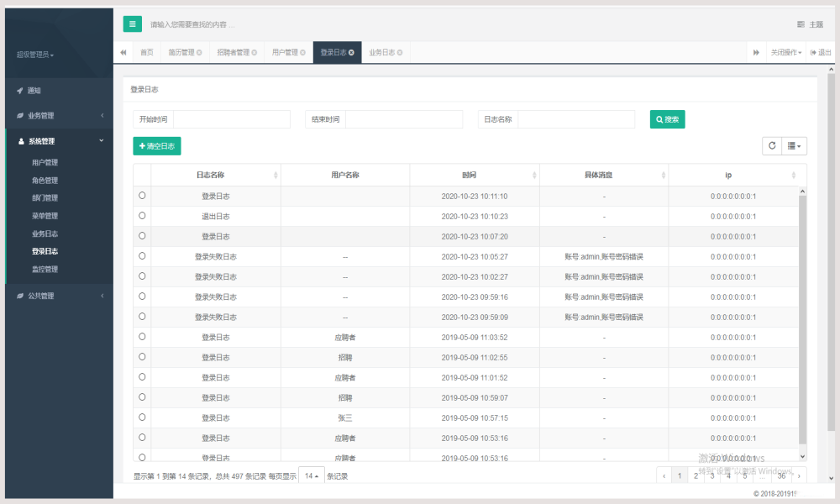Sort the table by the 日志名称 column arrows
The height and width of the screenshot is (504, 840).
coord(276,176)
